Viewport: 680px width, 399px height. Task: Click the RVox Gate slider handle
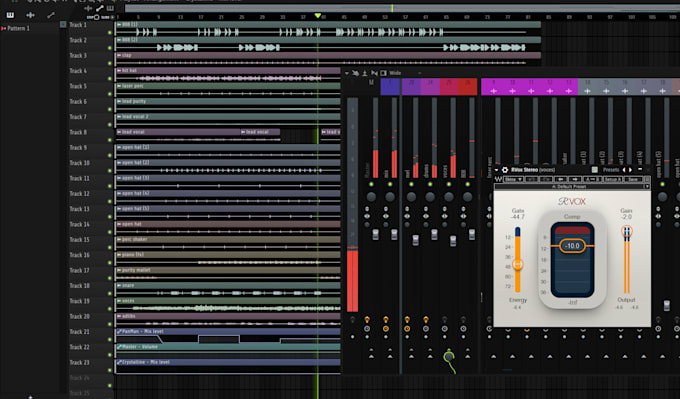517,264
